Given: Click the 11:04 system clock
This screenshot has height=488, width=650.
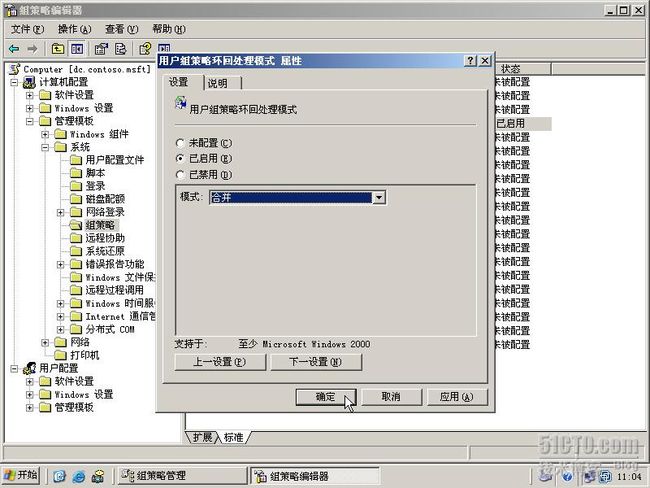Looking at the screenshot, I should click(x=629, y=477).
